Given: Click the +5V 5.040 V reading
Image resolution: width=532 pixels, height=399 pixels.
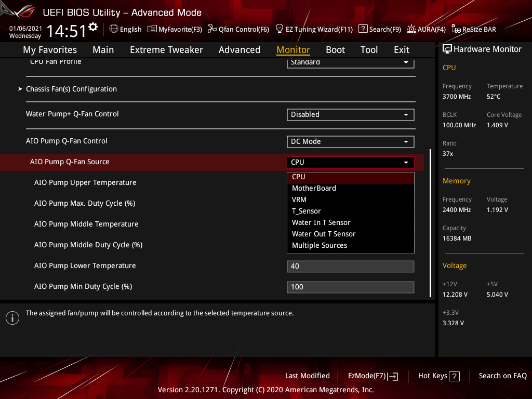Looking at the screenshot, I should tap(497, 295).
